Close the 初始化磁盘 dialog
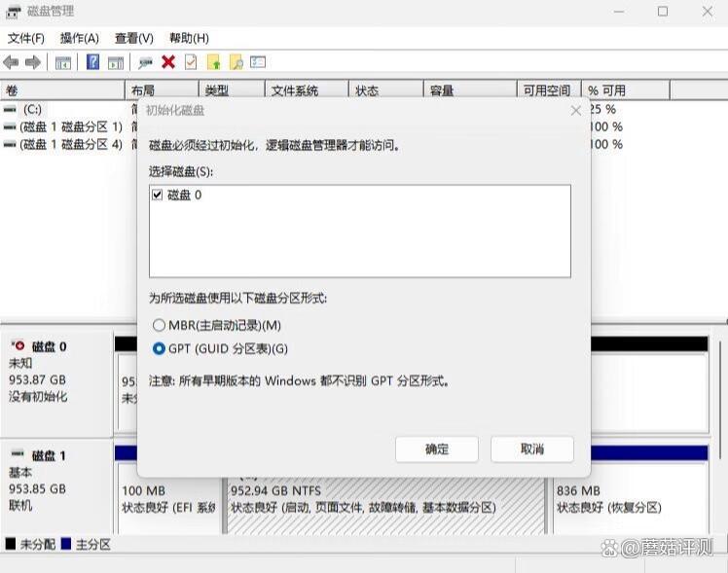 pyautogui.click(x=575, y=111)
